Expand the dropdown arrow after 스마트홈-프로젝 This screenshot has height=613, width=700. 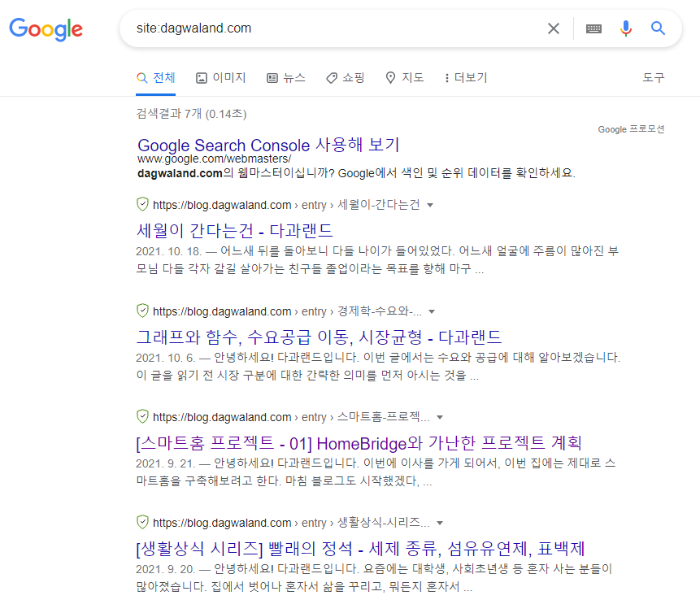tap(440, 417)
